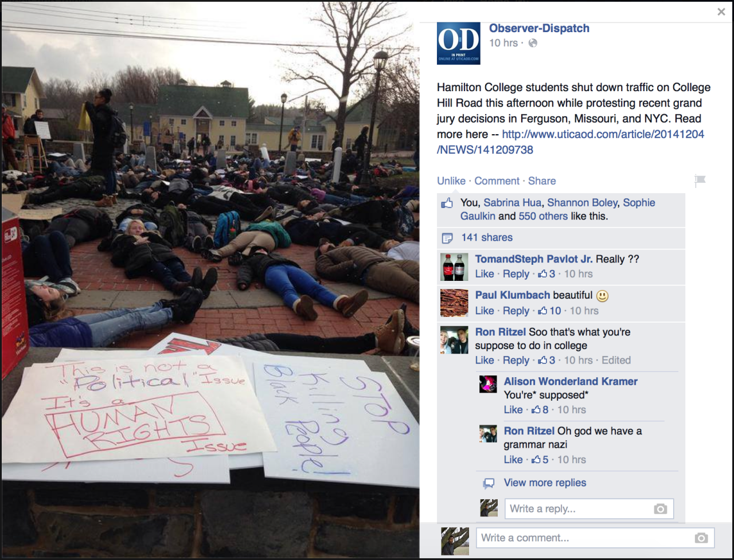Click thumbs-up count on Alison Kramer's reply
Viewport: 734px width, 560px height.
pos(540,410)
